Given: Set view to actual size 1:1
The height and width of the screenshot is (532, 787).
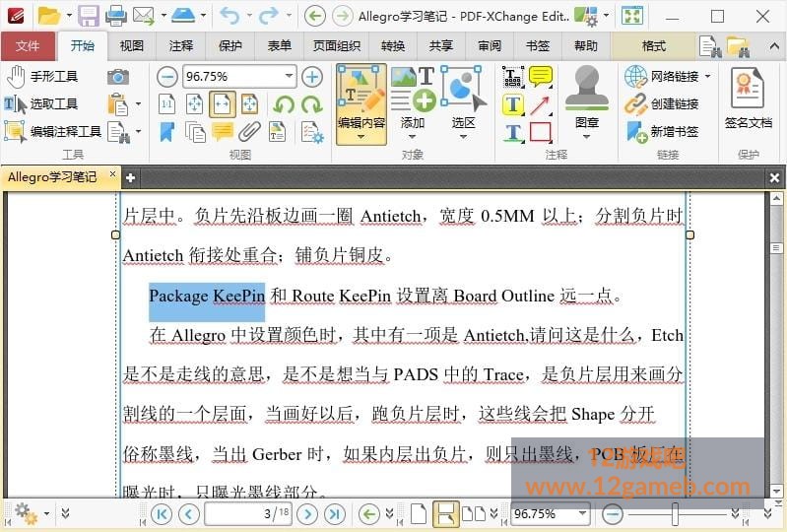Looking at the screenshot, I should point(167,104).
